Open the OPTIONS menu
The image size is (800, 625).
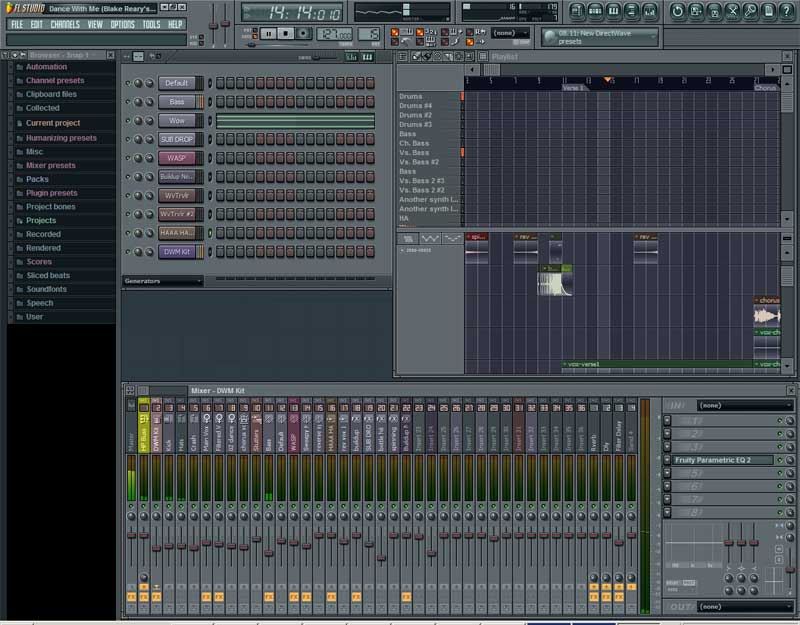122,24
